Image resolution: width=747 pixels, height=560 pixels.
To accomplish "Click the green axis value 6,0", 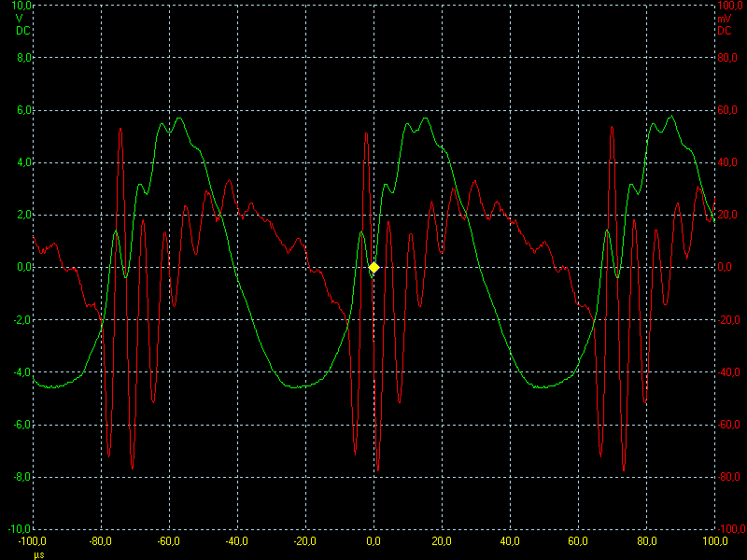I will click(24, 110).
